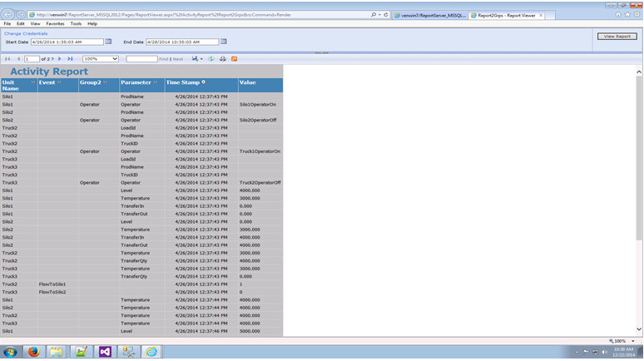Click the vertical scrollbar of the report
644x361 pixels.
tap(639, 200)
